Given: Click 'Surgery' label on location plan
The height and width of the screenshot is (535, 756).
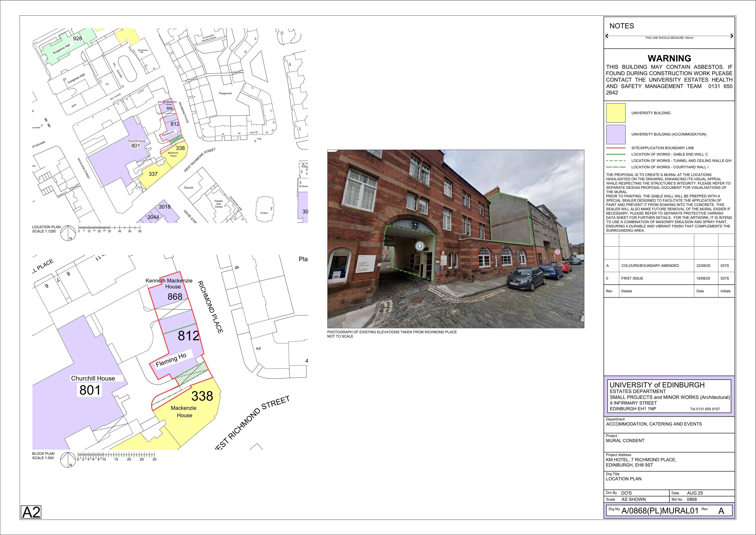Looking at the screenshot, I should [264, 213].
